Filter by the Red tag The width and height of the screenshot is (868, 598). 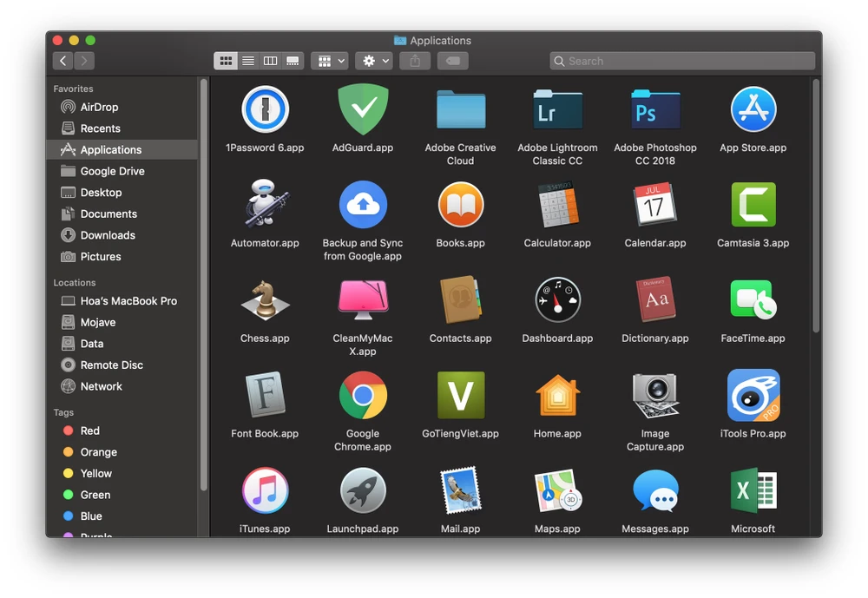tap(89, 430)
